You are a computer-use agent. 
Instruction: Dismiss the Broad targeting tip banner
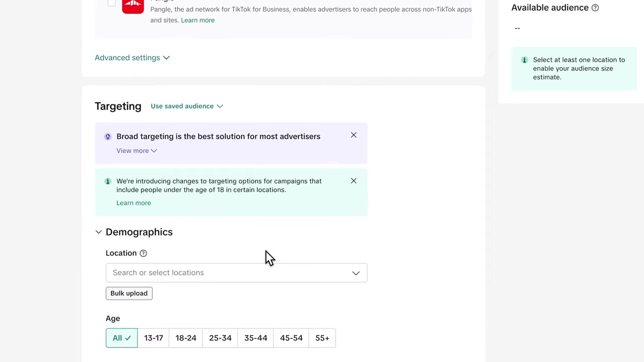coord(354,135)
